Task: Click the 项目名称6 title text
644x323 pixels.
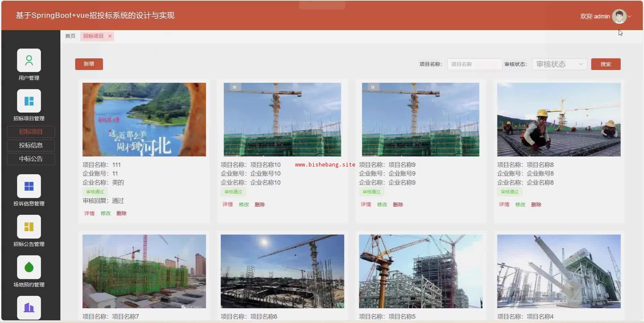Action: pos(264,317)
